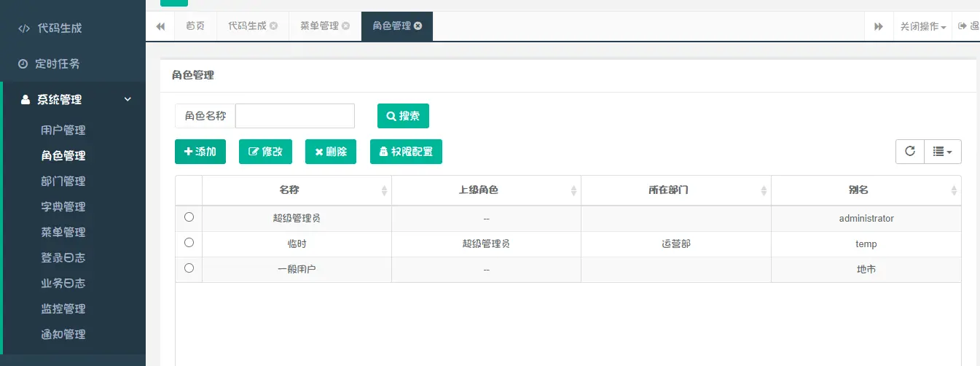
Task: Click the 地市 alias cell
Action: 866,270
